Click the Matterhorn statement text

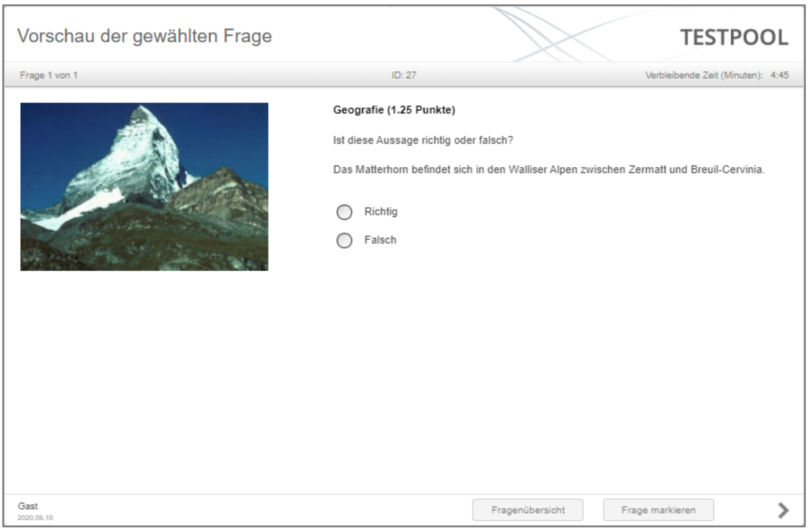548,169
